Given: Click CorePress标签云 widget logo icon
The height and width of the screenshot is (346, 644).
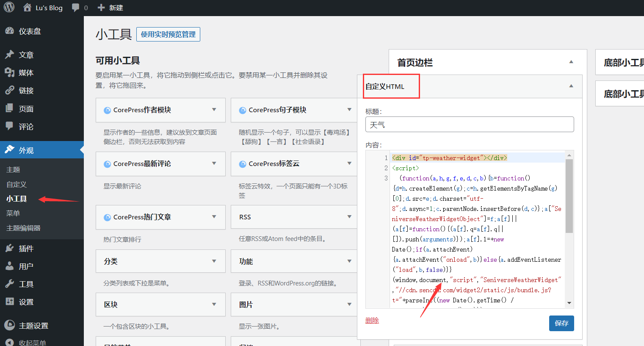Looking at the screenshot, I should (x=243, y=164).
